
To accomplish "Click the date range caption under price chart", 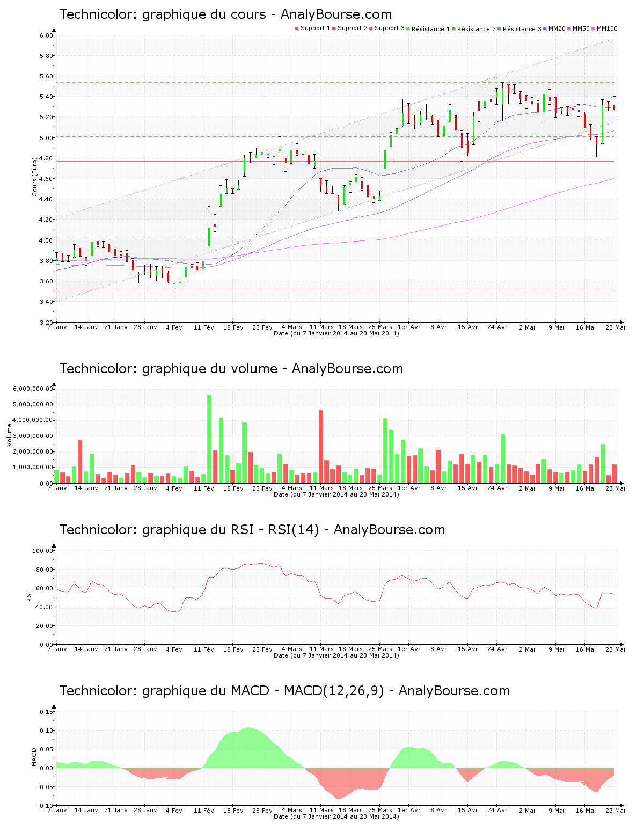I will coord(336,333).
